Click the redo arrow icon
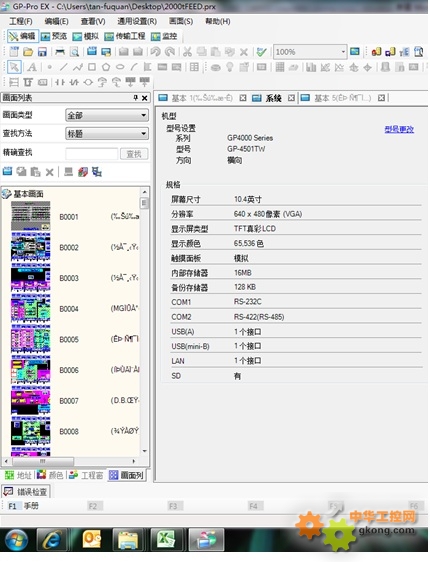The width and height of the screenshot is (430, 562). 169,52
